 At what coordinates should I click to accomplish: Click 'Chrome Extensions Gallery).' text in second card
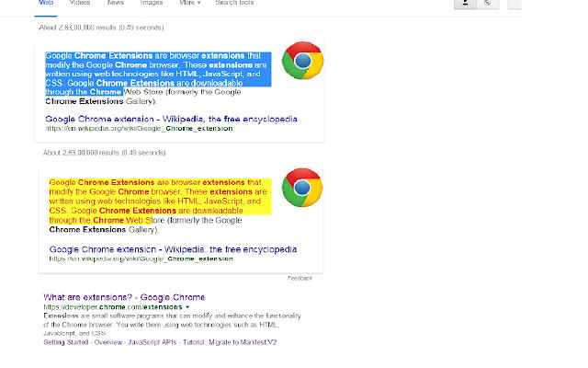tap(104, 230)
